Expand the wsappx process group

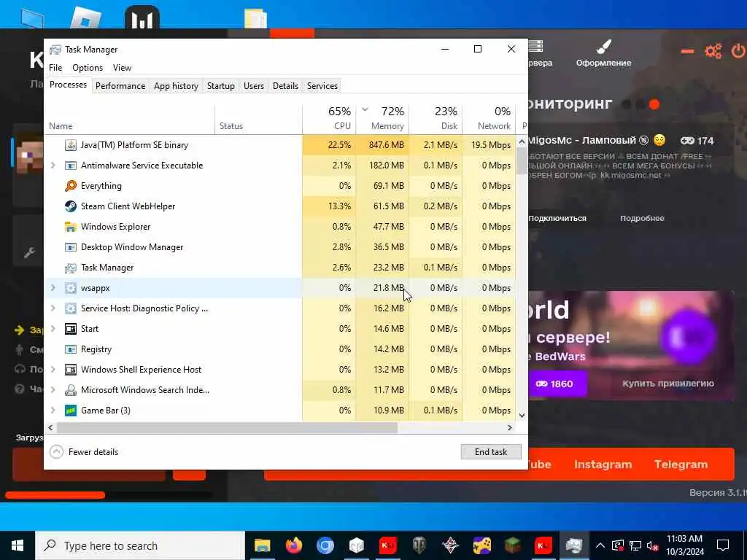(53, 288)
